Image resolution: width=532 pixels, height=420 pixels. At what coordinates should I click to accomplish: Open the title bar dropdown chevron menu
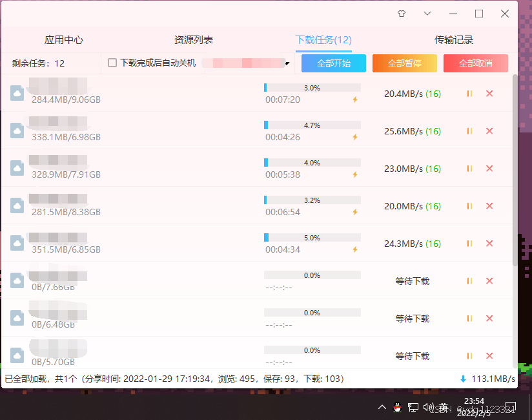(x=427, y=14)
